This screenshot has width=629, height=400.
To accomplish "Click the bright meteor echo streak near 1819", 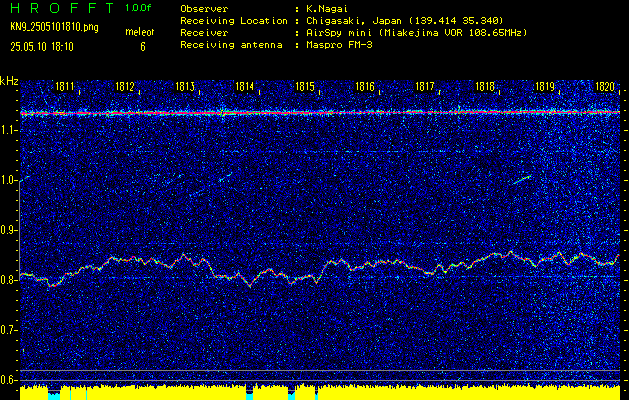I will pyautogui.click(x=522, y=179).
